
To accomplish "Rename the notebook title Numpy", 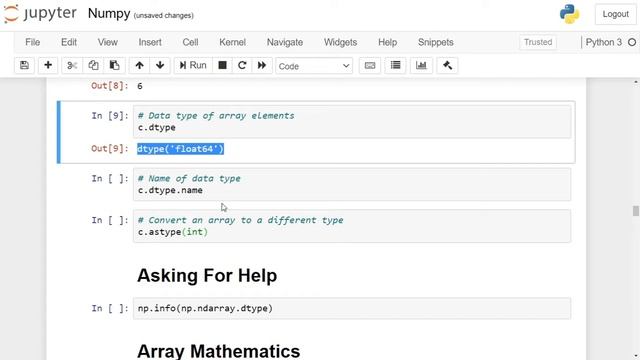I will pos(109,13).
